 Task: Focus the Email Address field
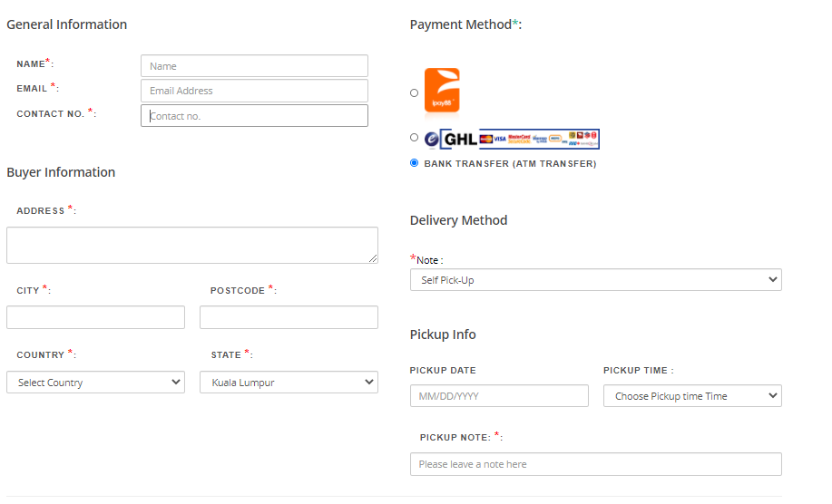click(x=254, y=91)
